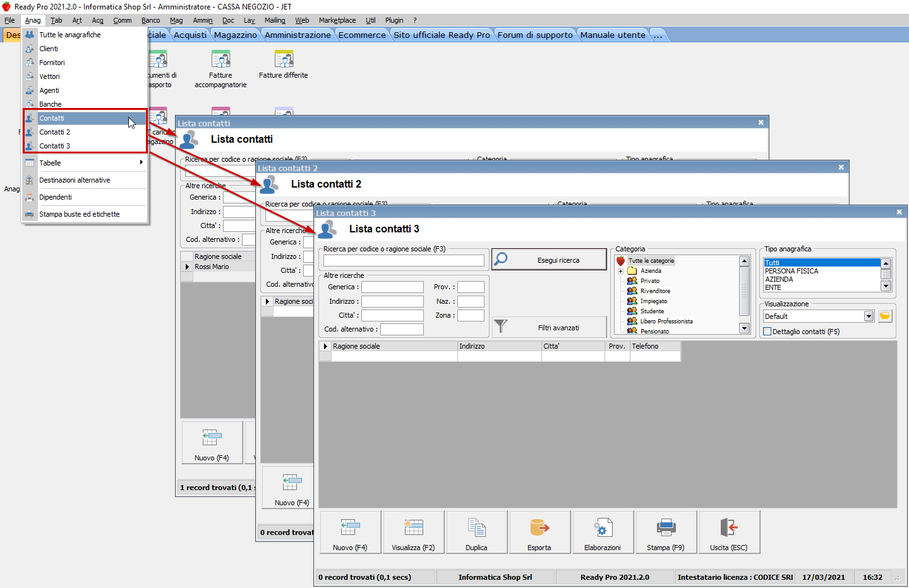Screen dimensions: 909x588
Task: Open Tutte le anagrafiche entry
Action: pyautogui.click(x=85, y=35)
